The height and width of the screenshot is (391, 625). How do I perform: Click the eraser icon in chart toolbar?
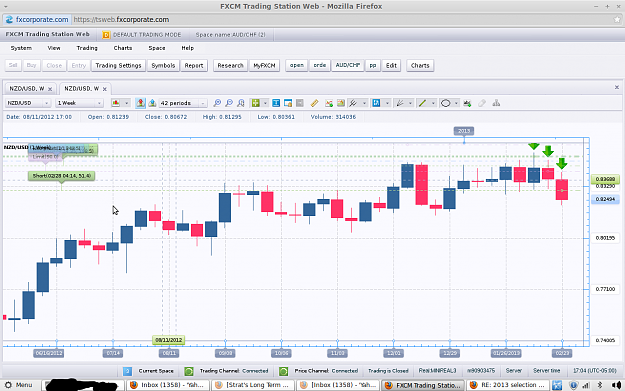(x=482, y=103)
